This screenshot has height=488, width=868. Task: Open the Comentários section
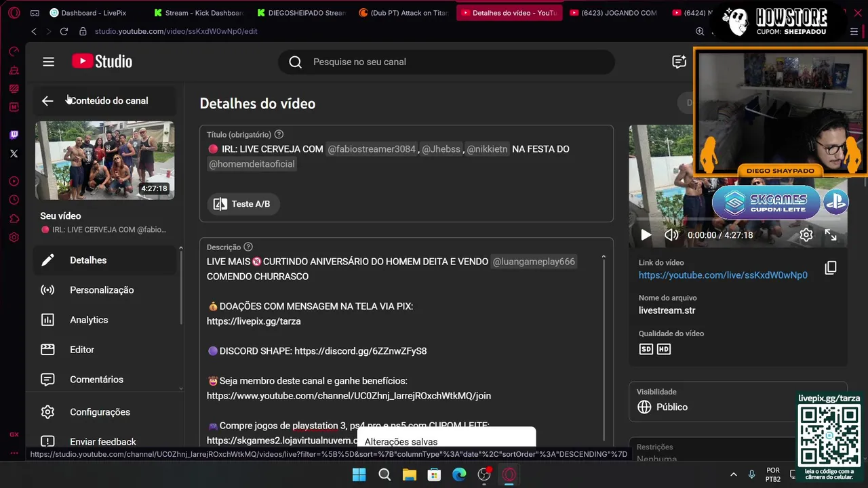point(105,380)
